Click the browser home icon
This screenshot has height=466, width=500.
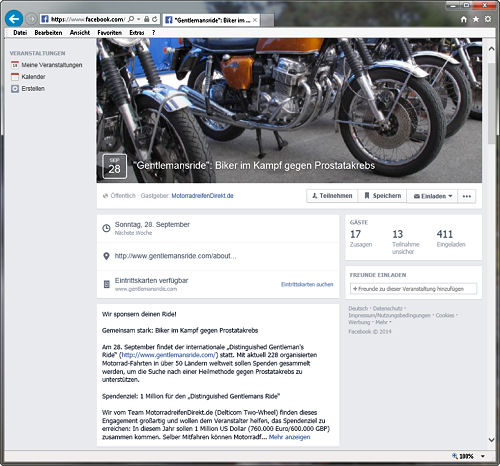464,19
